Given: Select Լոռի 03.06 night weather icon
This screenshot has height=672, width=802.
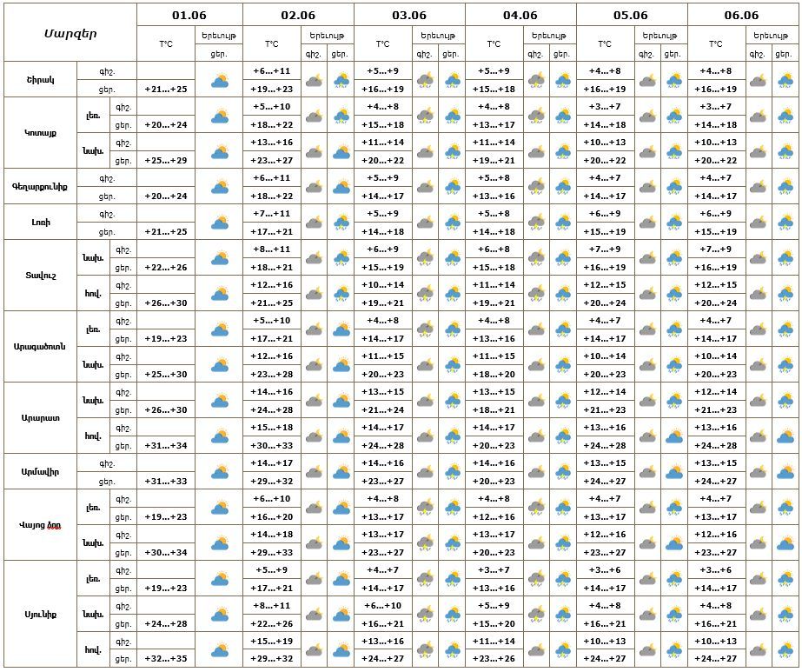Looking at the screenshot, I should coord(425,223).
